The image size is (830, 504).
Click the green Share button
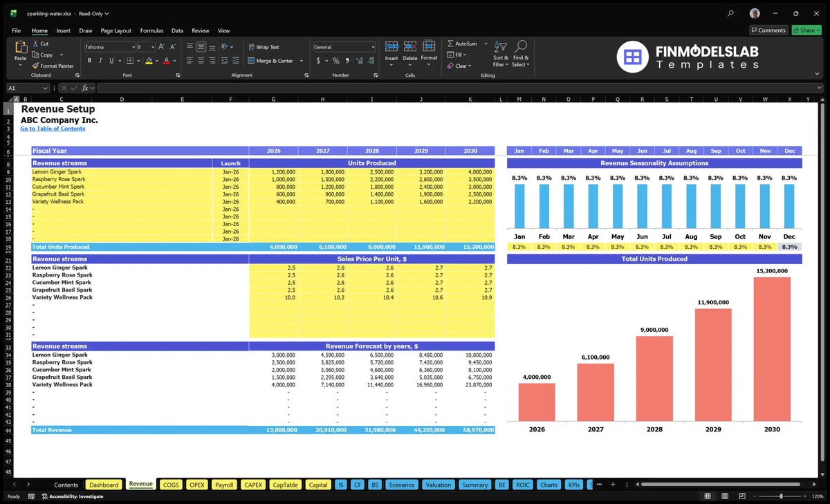pos(806,30)
